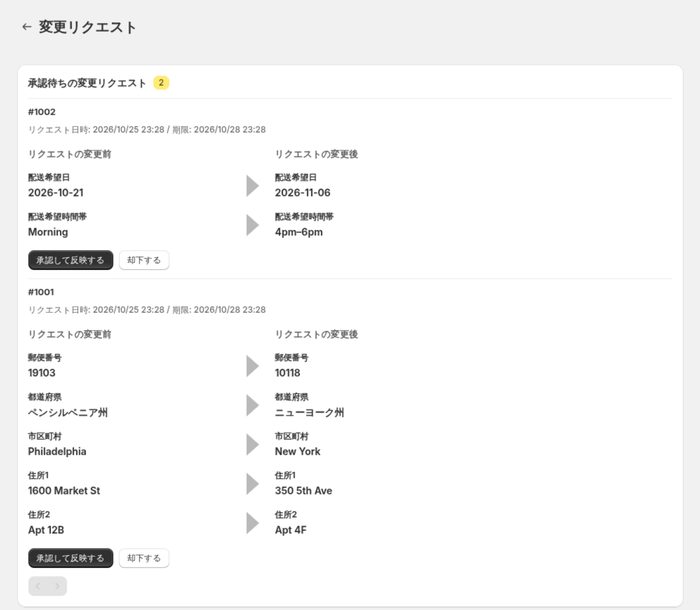The height and width of the screenshot is (610, 700).
Task: Select the city value New York
Action: [x=298, y=452]
